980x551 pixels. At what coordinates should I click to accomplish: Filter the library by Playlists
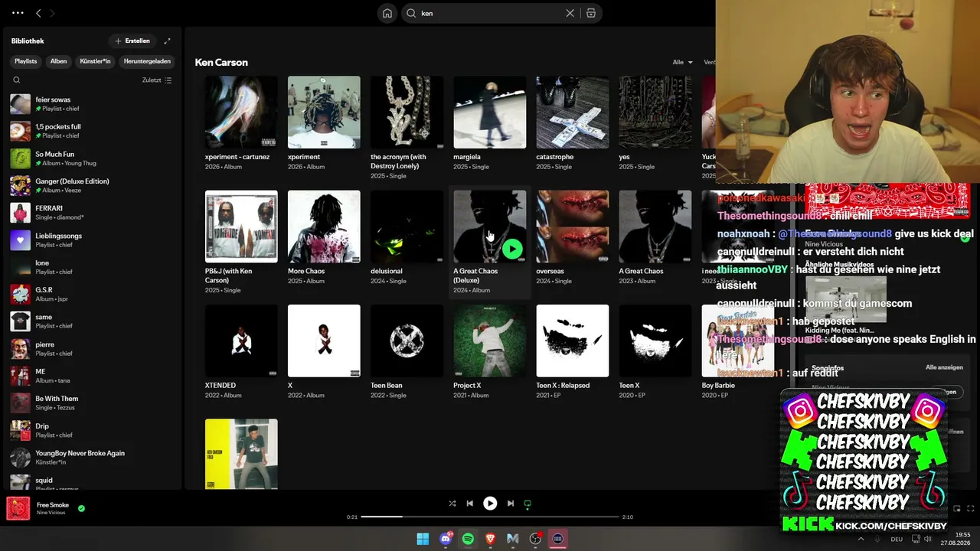coord(25,61)
